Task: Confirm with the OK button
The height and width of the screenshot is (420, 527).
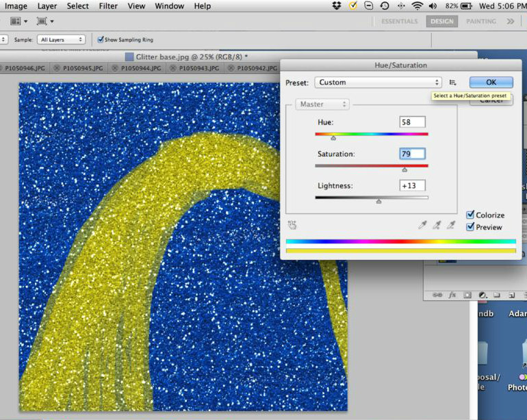Action: (491, 82)
